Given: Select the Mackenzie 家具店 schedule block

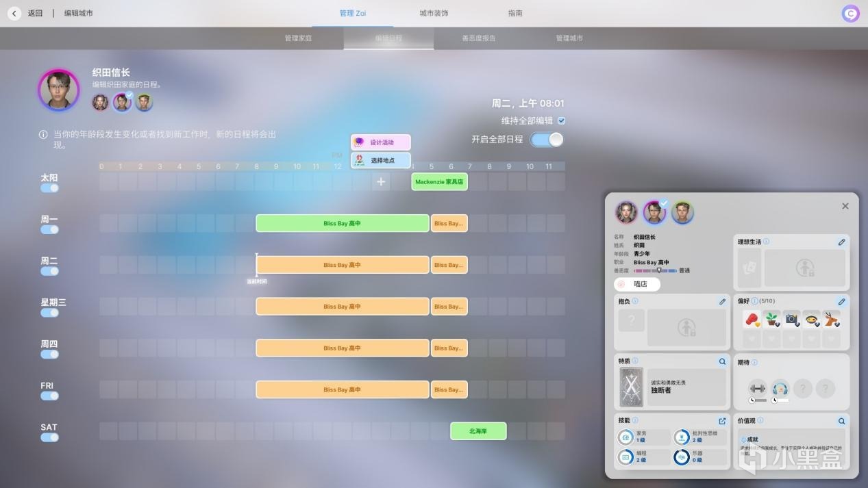Looking at the screenshot, I should click(439, 182).
